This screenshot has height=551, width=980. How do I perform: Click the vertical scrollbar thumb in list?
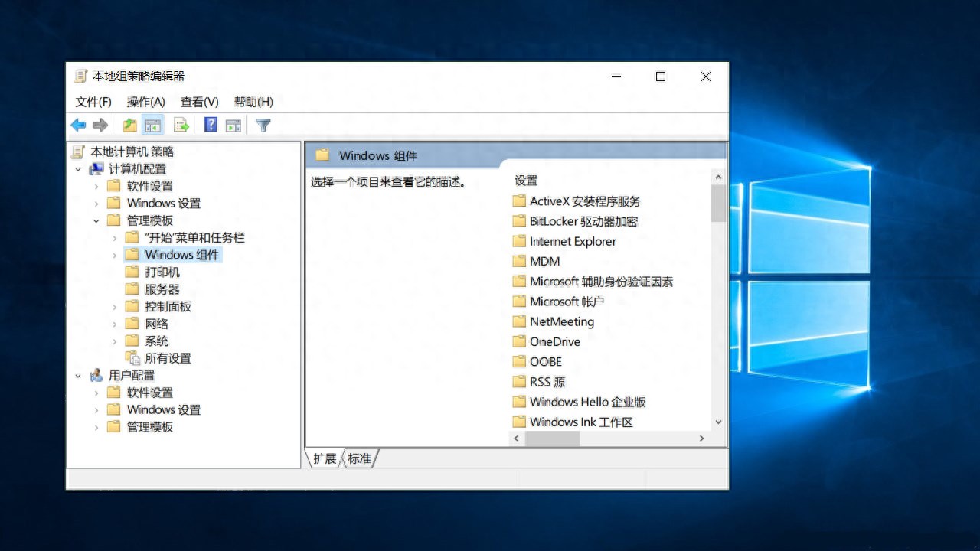[x=718, y=203]
